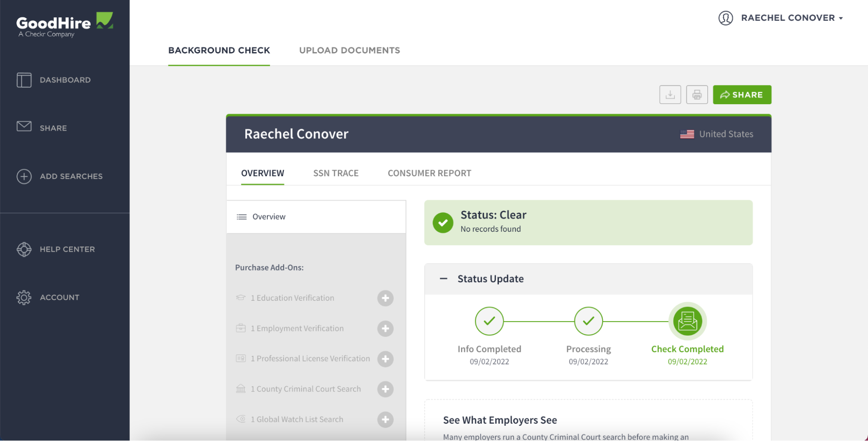Open the Dashboard from the sidebar
Image resolution: width=868 pixels, height=441 pixels.
[65, 80]
